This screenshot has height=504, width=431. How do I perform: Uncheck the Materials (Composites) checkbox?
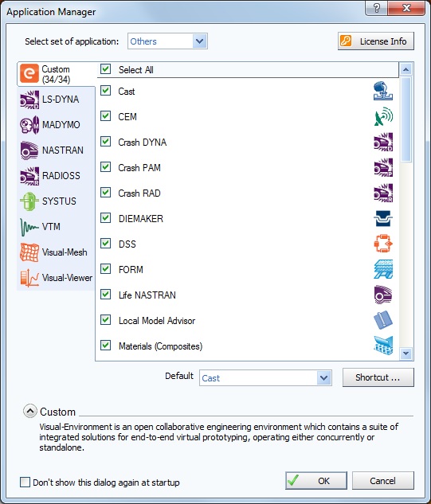coord(105,346)
